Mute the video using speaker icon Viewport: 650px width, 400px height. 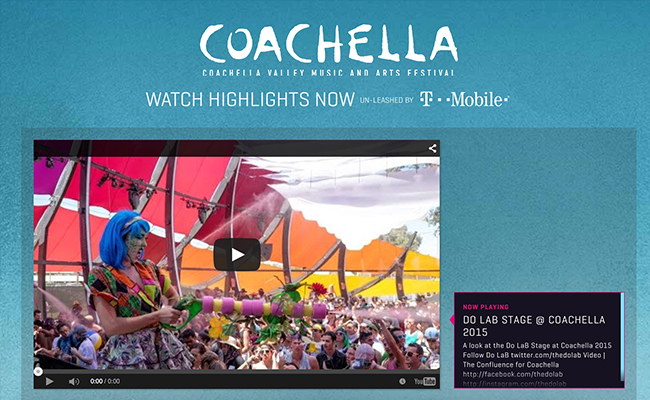coord(74,381)
